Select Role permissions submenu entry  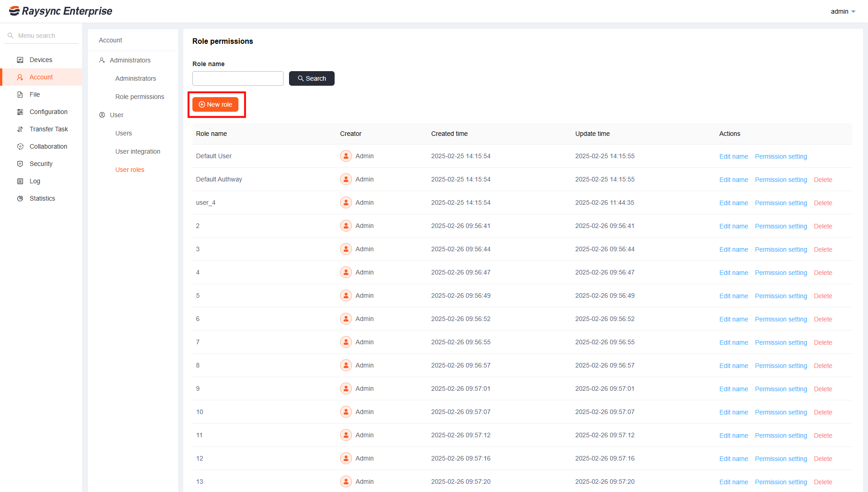[139, 97]
